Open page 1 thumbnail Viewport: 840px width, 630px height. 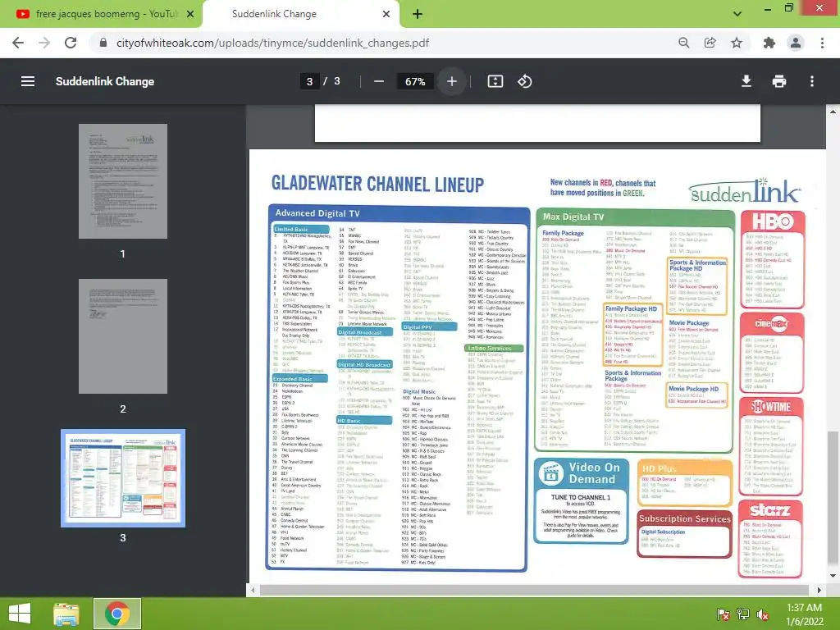(x=123, y=181)
